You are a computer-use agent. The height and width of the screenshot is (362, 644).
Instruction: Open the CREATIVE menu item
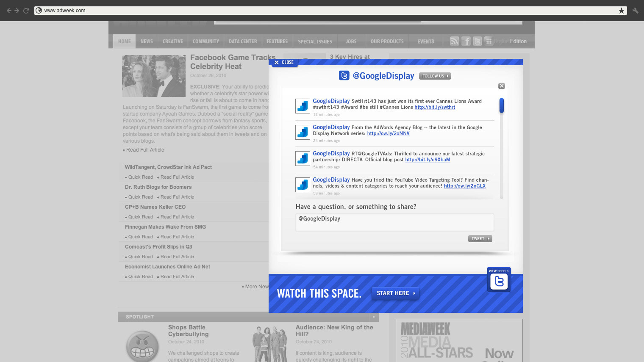(173, 41)
